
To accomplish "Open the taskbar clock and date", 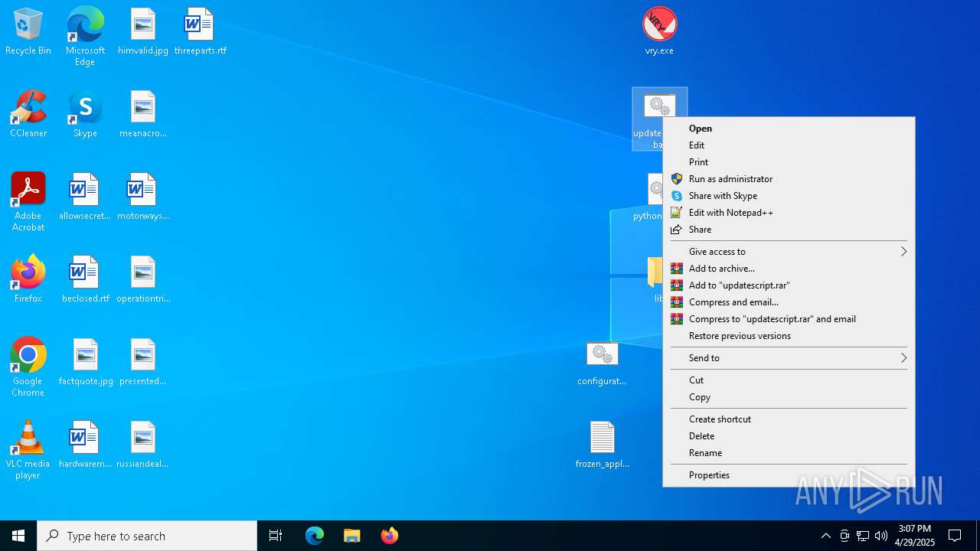I will pos(915,536).
